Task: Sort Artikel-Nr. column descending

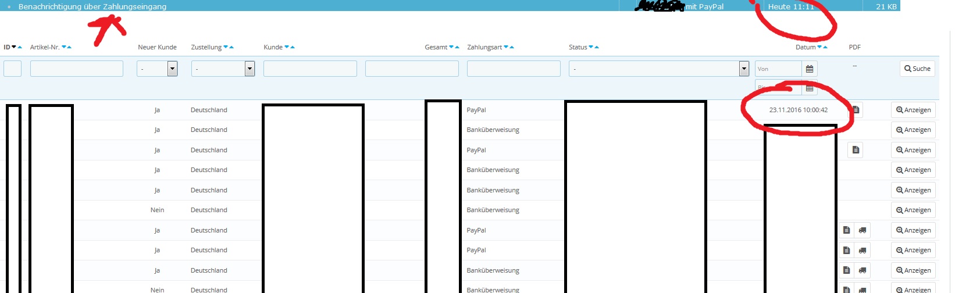Action: point(64,47)
